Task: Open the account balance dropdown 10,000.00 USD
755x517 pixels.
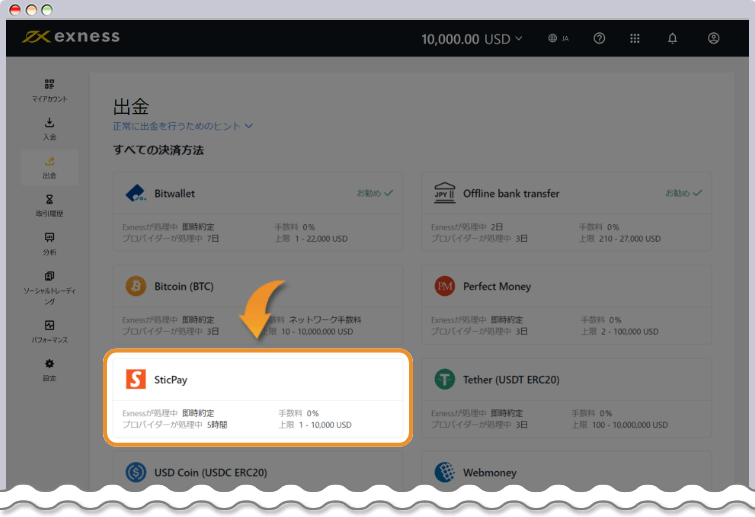Action: pos(471,39)
